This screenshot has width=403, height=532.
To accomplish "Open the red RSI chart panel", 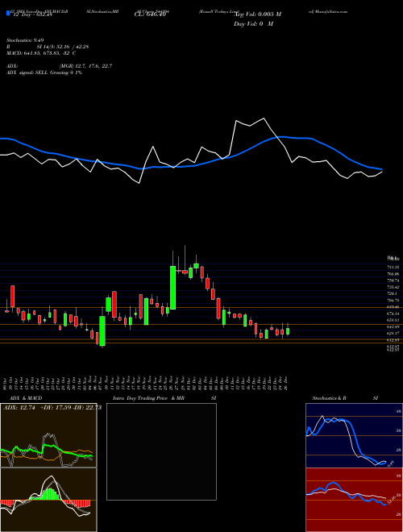I will 354,500.
